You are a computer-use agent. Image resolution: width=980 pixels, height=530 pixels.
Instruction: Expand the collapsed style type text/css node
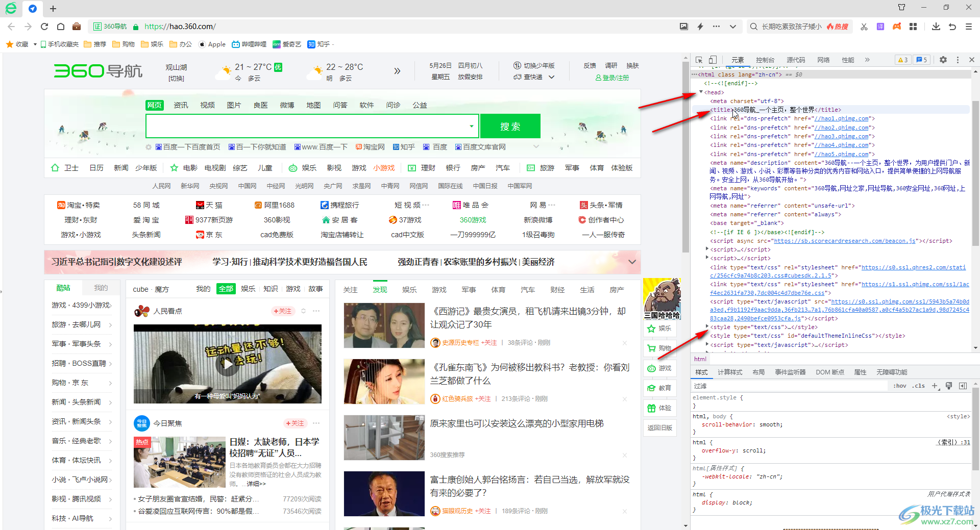click(707, 326)
